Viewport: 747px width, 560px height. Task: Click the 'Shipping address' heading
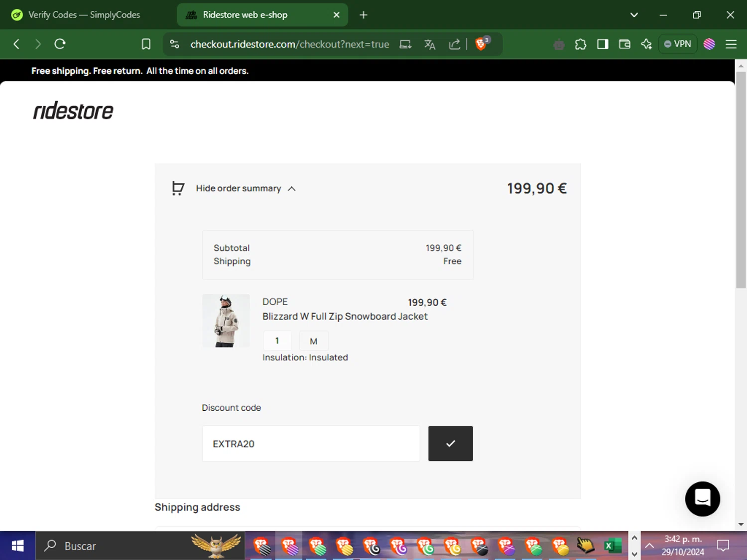click(197, 507)
